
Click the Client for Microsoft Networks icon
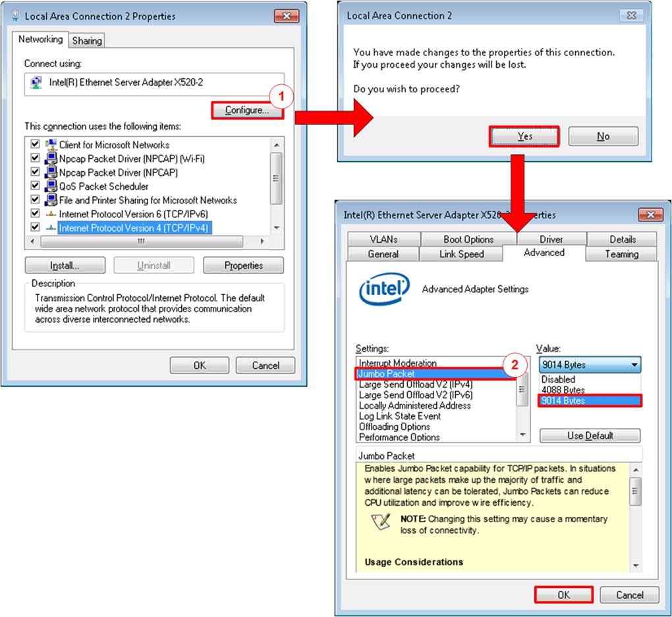pos(51,144)
